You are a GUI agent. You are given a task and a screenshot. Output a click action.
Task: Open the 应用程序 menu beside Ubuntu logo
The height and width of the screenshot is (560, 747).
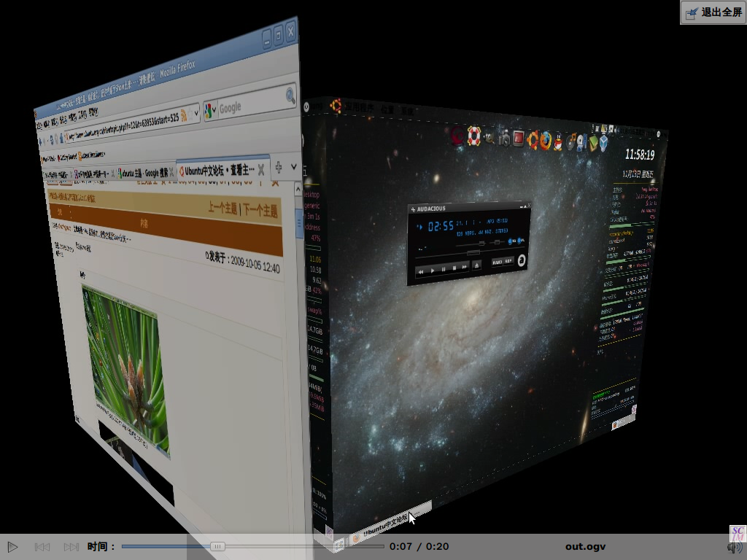[360, 108]
